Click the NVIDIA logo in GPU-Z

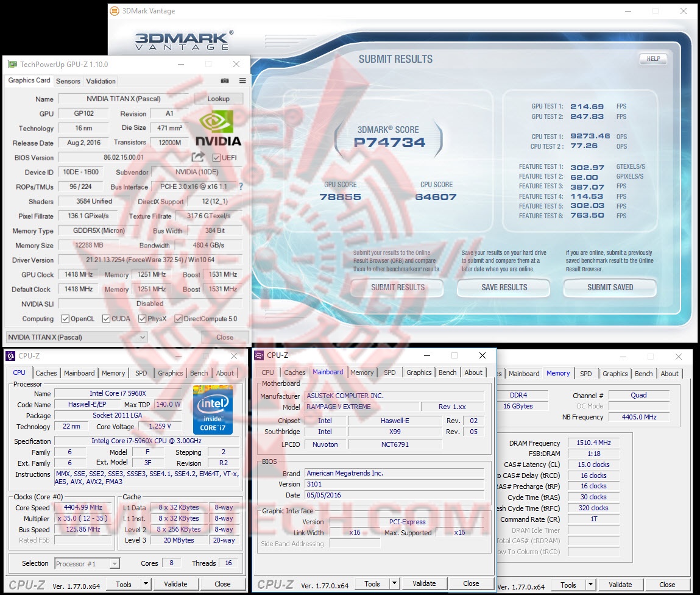point(218,128)
